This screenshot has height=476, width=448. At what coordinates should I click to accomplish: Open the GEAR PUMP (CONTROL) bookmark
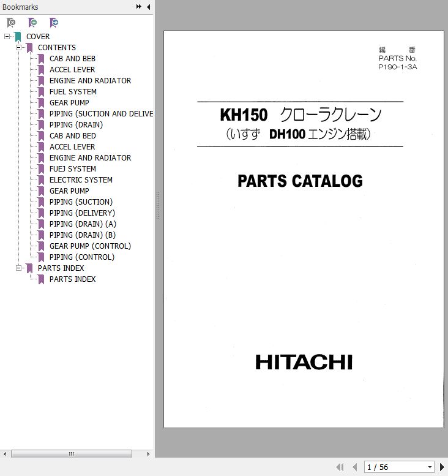tap(91, 246)
